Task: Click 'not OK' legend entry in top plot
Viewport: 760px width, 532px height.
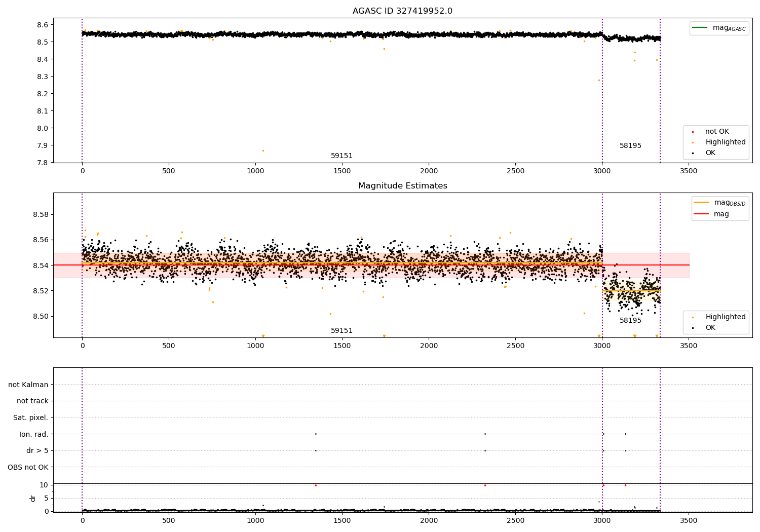Action: (710, 132)
